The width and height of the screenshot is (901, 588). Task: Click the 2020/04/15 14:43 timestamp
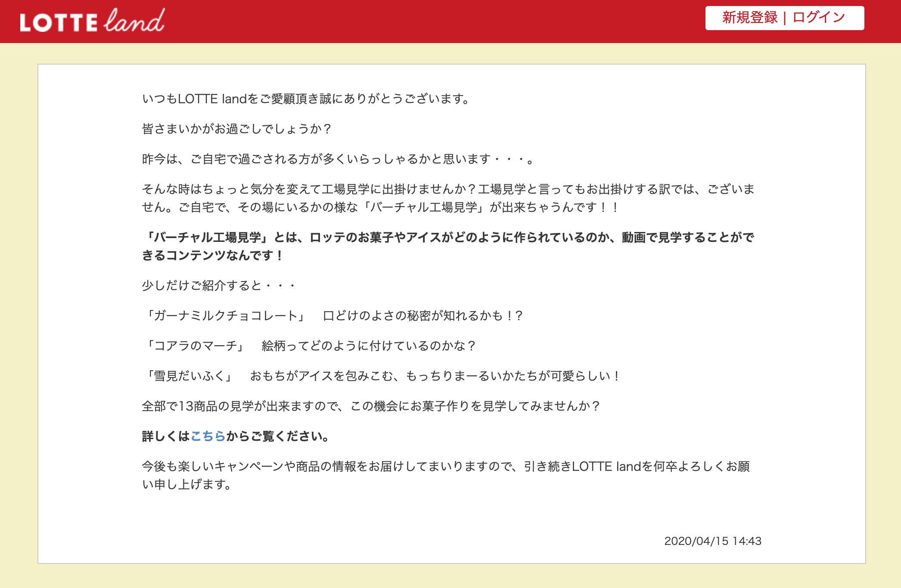tap(712, 541)
